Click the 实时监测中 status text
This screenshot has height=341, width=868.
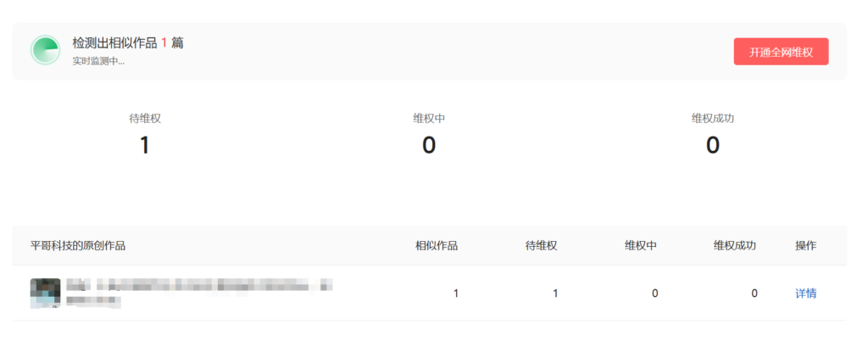(98, 61)
